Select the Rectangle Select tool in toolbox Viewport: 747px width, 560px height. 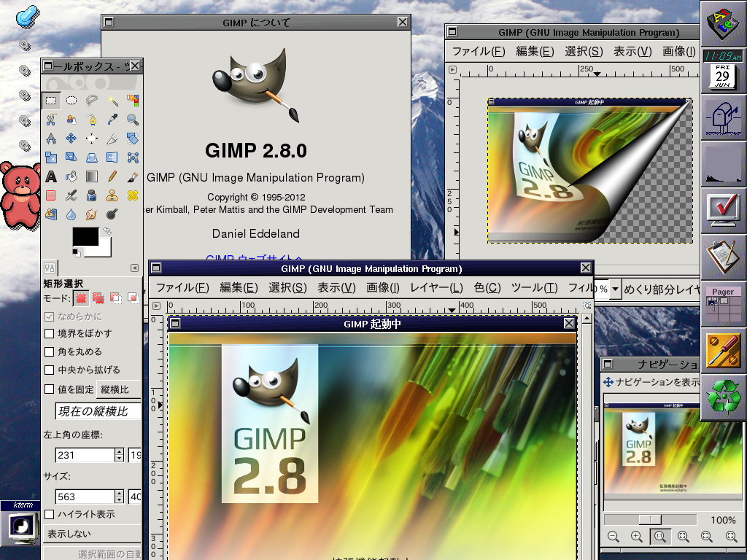tap(50, 100)
